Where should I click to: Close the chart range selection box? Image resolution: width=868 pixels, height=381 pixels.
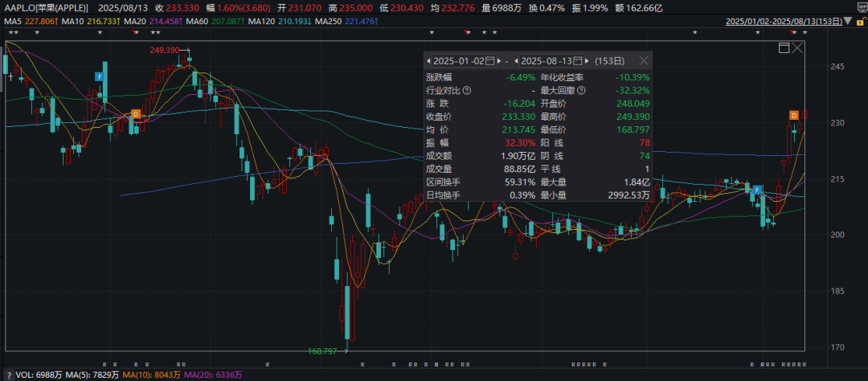[797, 47]
